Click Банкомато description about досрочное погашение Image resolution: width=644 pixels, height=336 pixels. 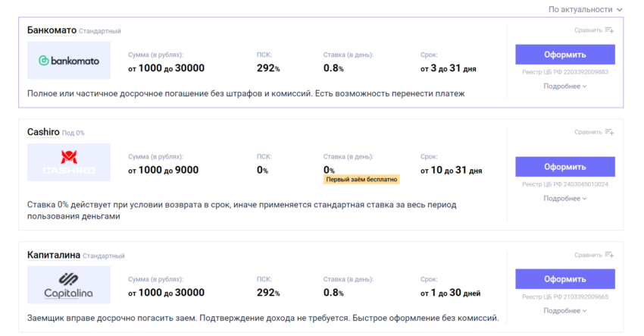(x=246, y=94)
